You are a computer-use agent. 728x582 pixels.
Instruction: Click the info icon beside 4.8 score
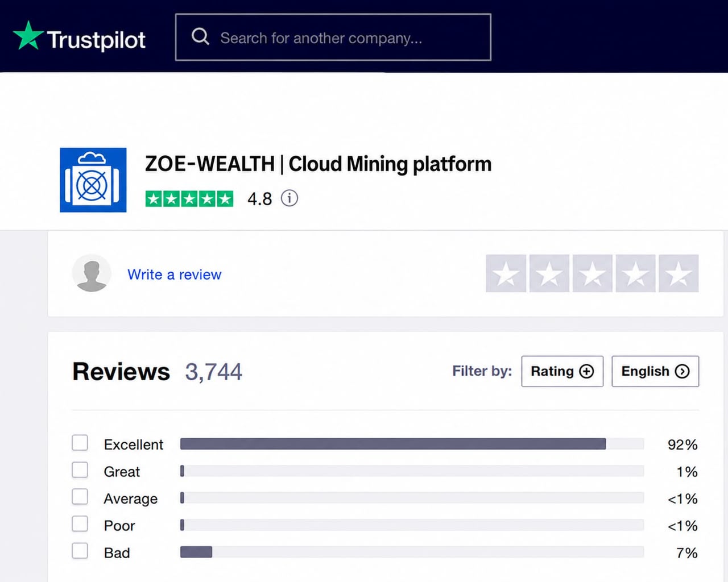click(289, 198)
